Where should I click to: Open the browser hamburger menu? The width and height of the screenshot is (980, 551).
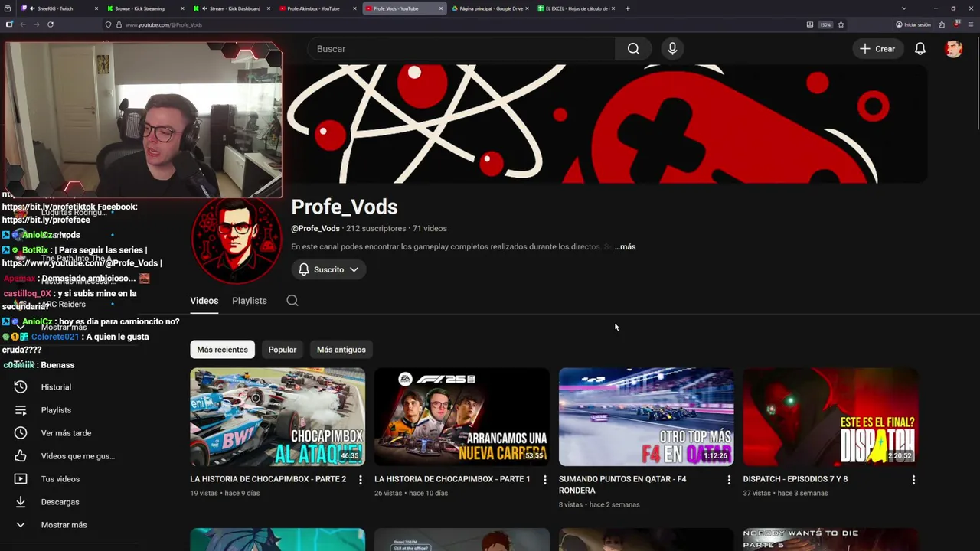(970, 24)
